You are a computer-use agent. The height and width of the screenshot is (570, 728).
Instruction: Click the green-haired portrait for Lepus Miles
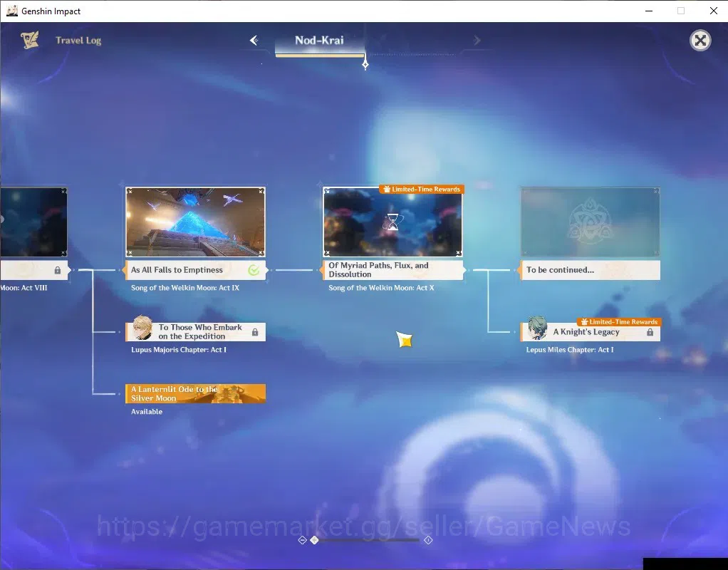pos(537,328)
